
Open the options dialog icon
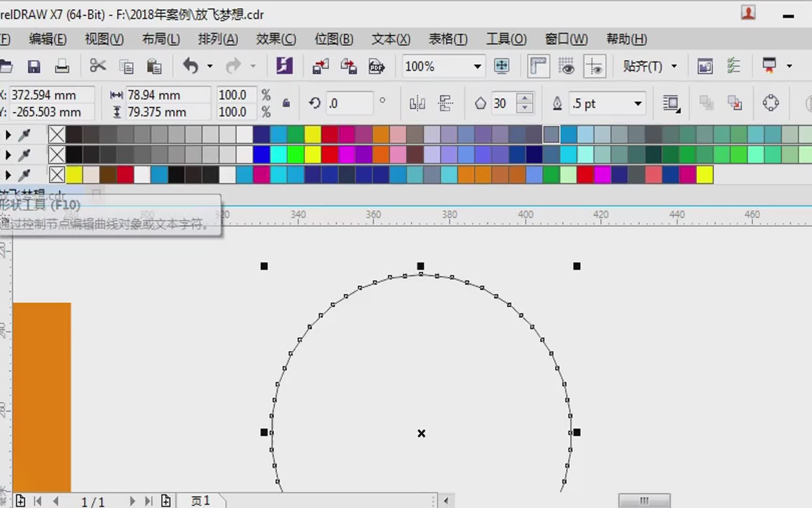pos(734,66)
